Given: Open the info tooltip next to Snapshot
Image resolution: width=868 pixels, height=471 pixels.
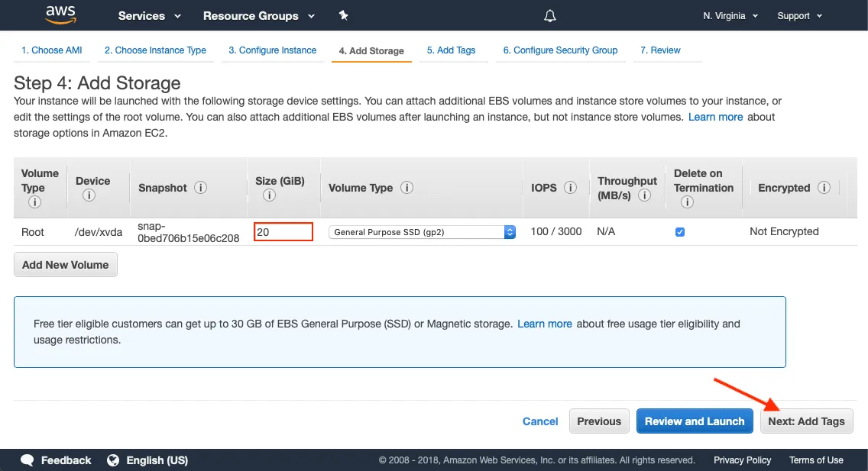Looking at the screenshot, I should (199, 188).
